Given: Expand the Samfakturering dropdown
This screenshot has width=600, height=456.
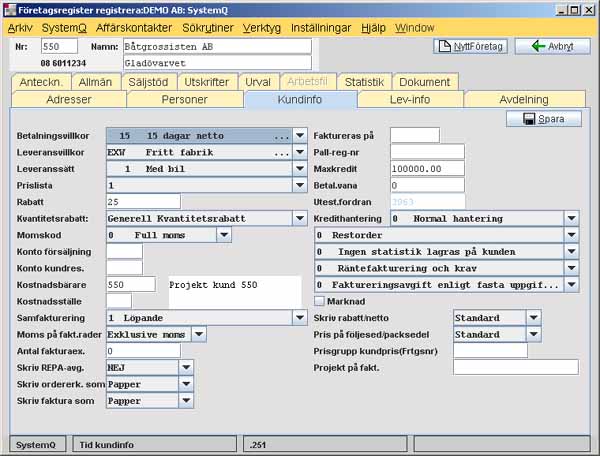Looking at the screenshot, I should coord(300,318).
